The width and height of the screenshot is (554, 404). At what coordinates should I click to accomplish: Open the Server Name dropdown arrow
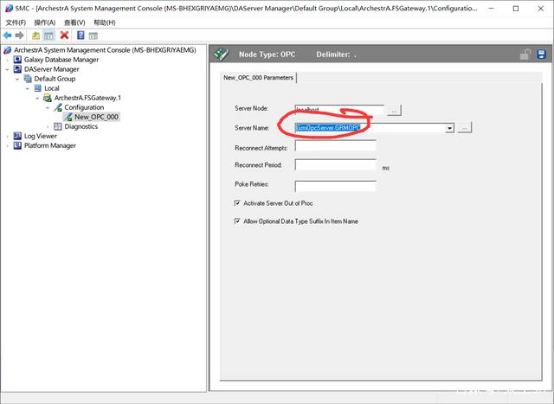[x=449, y=128]
